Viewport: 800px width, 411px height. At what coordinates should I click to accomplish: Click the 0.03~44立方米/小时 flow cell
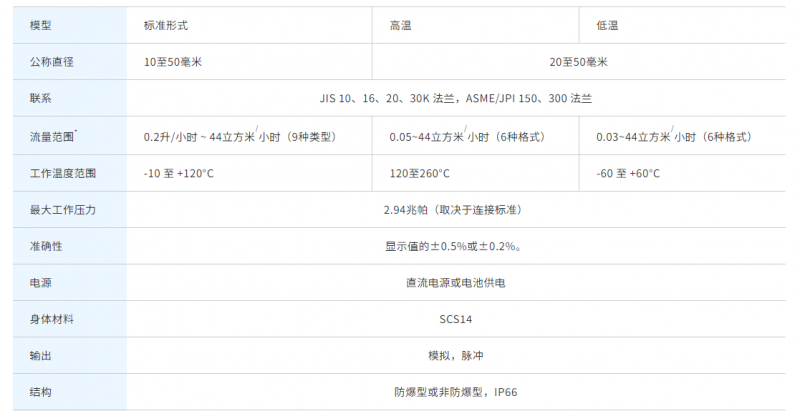pyautogui.click(x=673, y=137)
